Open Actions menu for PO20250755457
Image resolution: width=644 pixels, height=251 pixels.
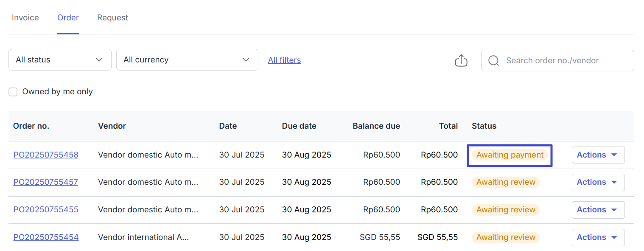(x=598, y=182)
